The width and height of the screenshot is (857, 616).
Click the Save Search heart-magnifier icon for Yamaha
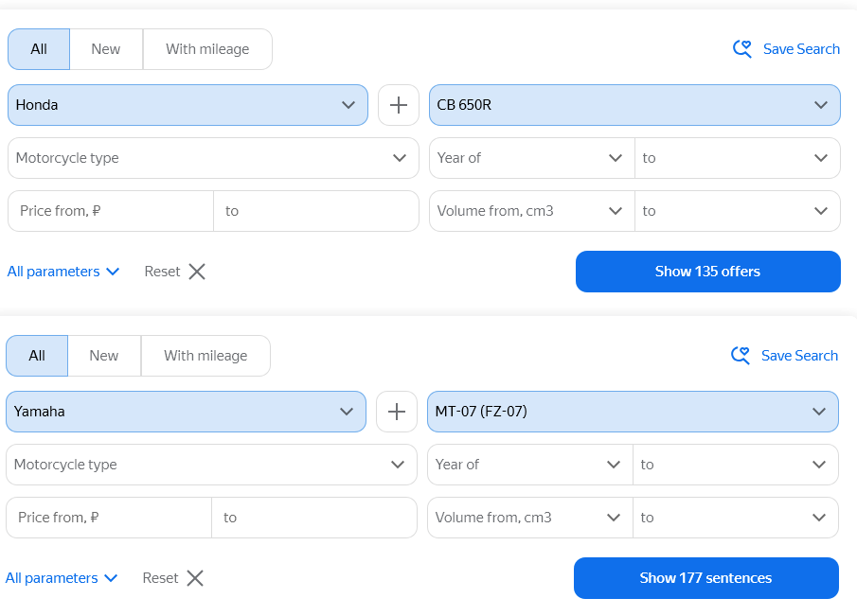click(x=741, y=356)
